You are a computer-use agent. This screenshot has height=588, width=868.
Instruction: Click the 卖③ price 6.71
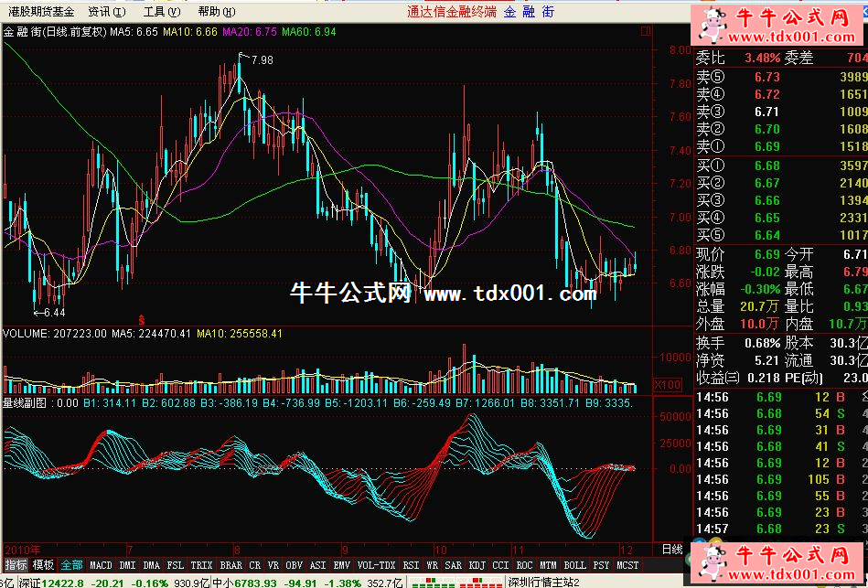click(x=767, y=112)
